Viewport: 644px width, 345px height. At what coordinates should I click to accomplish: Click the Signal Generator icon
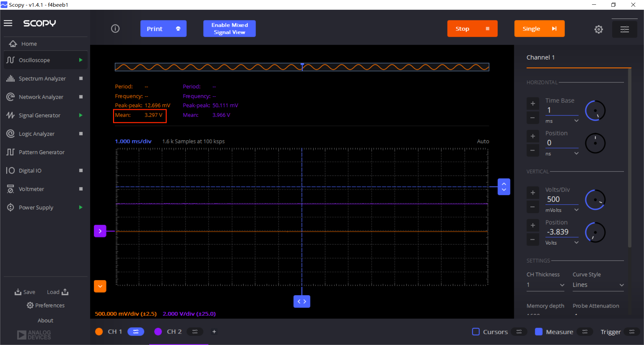tap(10, 115)
